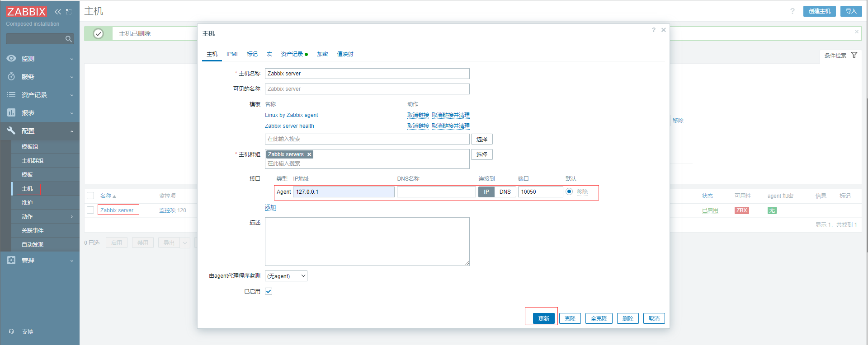Click the 主机名称 host name field

[367, 74]
